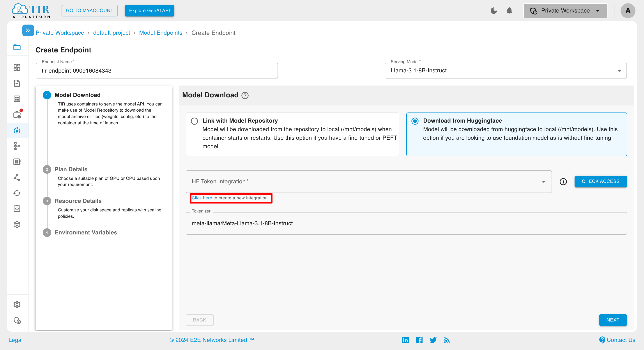Image resolution: width=644 pixels, height=350 pixels.
Task: Click the notebook/document icon in sidebar
Action: coord(17,83)
